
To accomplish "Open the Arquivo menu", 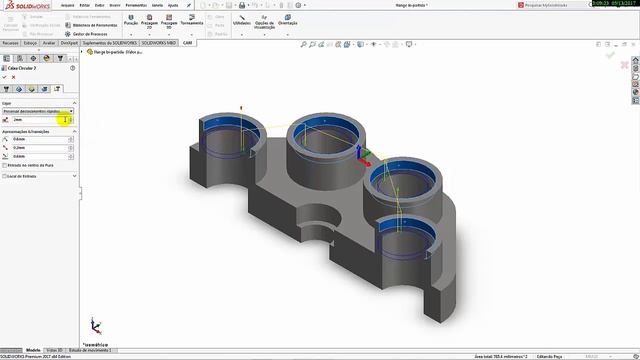I will point(68,5).
